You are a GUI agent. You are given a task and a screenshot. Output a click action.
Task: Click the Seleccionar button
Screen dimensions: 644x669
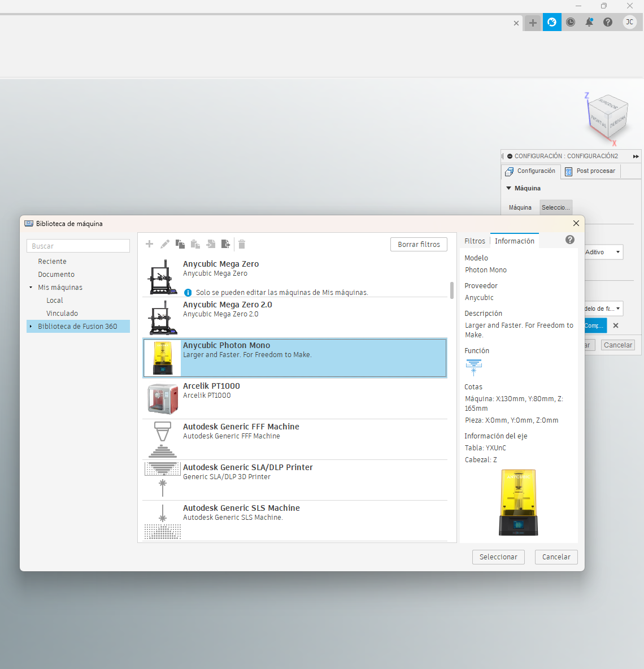498,557
